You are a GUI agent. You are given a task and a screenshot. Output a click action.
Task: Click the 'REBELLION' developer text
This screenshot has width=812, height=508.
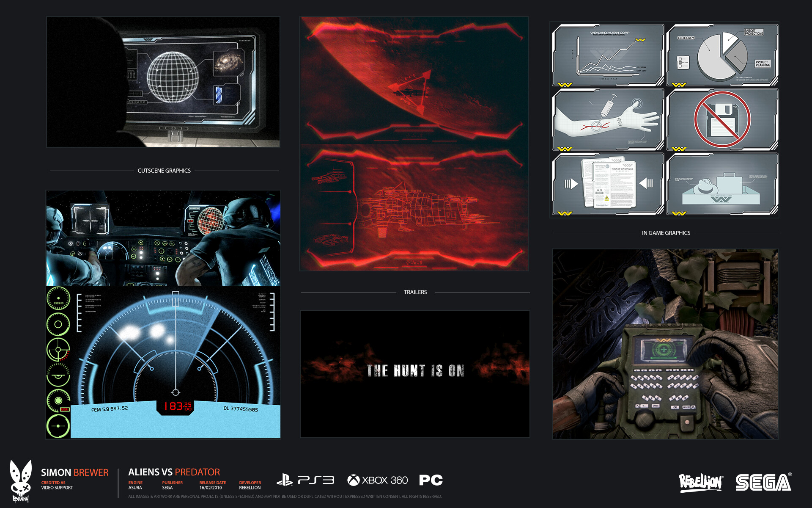(250, 488)
